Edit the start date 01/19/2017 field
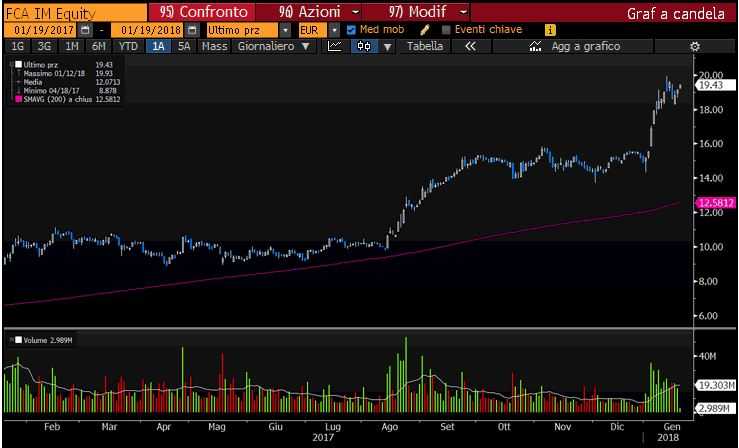 coord(41,30)
